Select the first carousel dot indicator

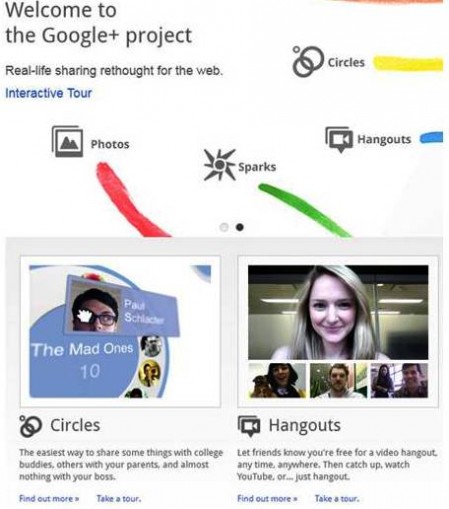tap(224, 227)
